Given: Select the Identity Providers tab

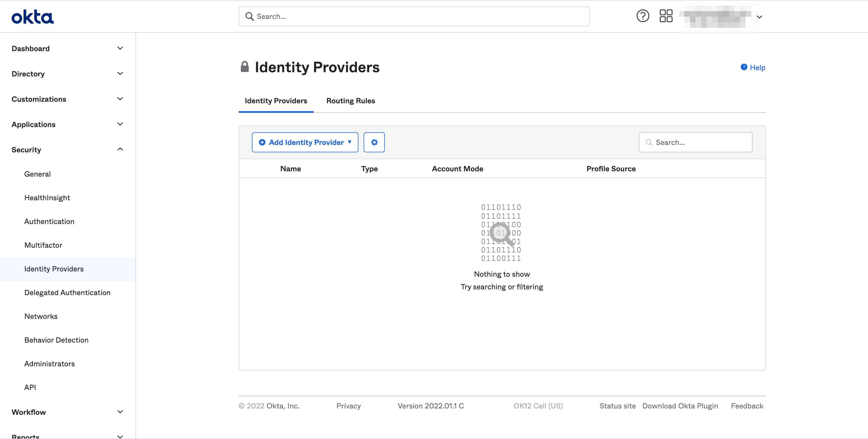Looking at the screenshot, I should coord(276,100).
